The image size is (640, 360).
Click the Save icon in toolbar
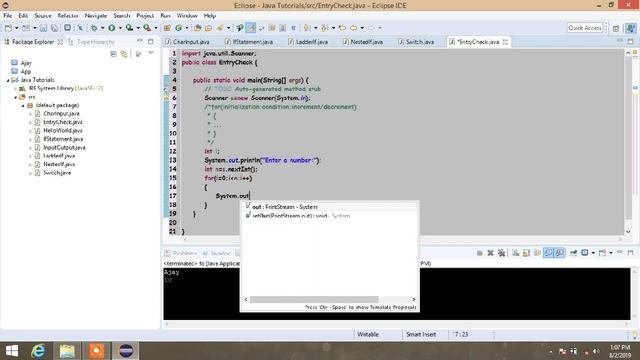(43, 28)
